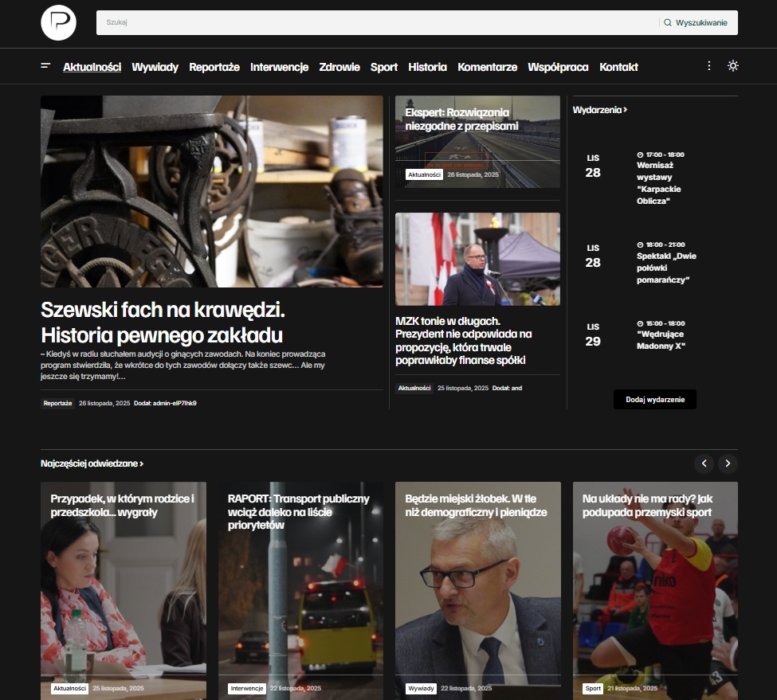
Task: Open article Szewski fach na krawędzi
Action: click(x=163, y=322)
